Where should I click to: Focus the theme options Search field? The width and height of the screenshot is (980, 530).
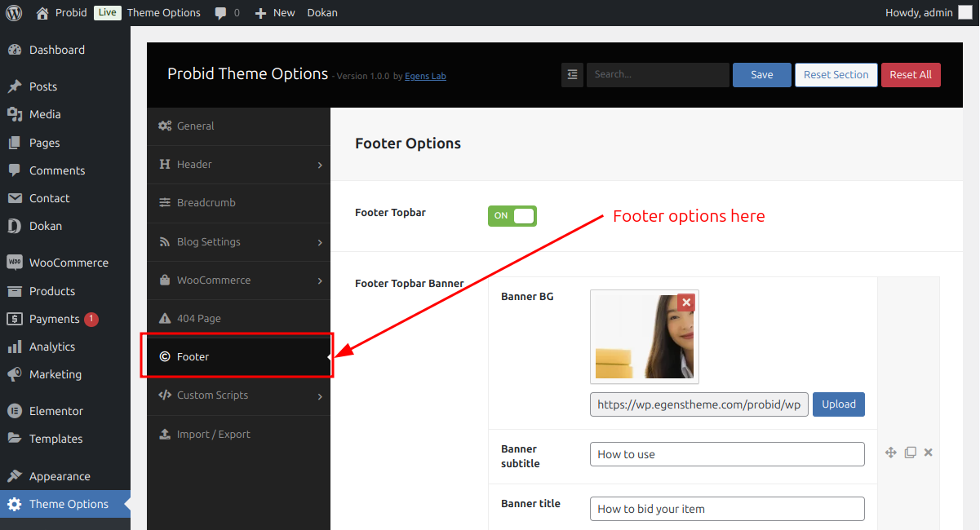click(x=658, y=74)
